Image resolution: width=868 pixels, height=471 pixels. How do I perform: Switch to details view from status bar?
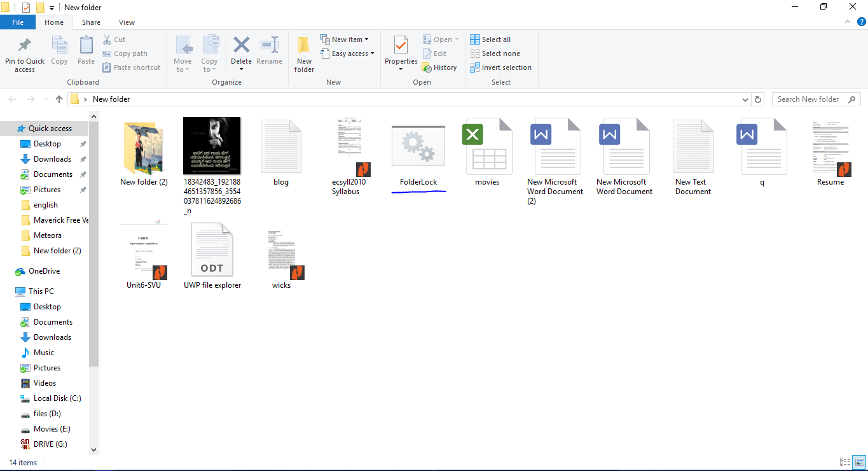pyautogui.click(x=845, y=462)
